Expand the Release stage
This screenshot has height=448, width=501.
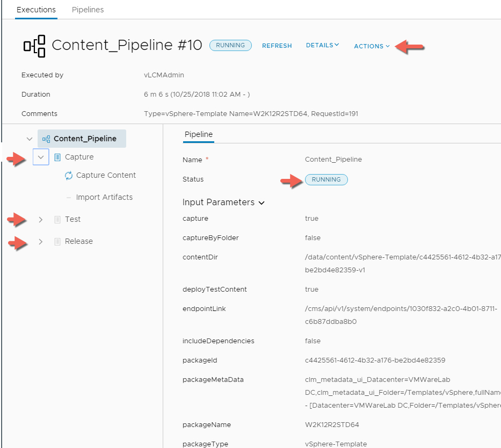pyautogui.click(x=41, y=242)
